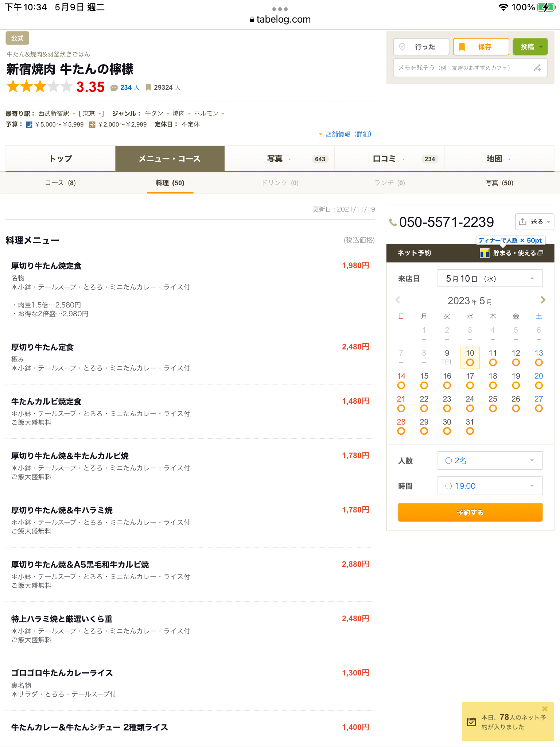Open the 写真 643 tab
560x747 pixels.
(x=280, y=159)
